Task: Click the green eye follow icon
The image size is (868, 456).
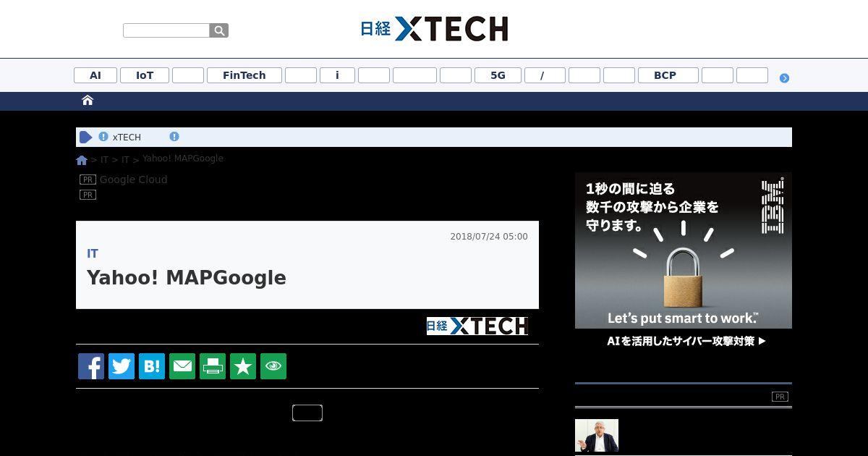Action: (273, 366)
